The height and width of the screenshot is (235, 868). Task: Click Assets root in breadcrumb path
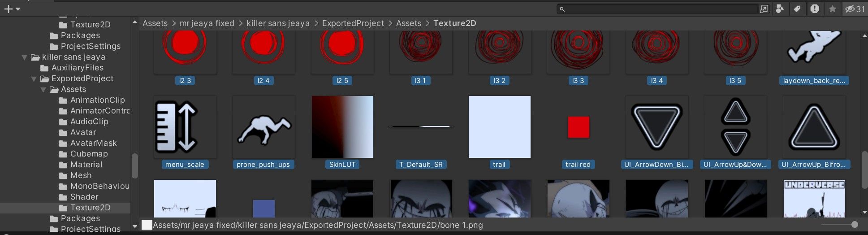pos(155,23)
